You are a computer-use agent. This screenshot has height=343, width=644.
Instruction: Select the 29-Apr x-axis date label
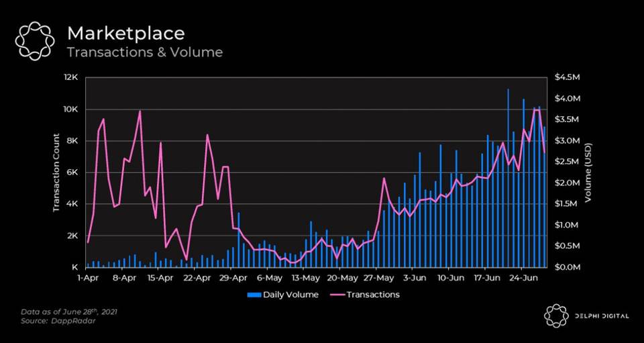tap(233, 278)
